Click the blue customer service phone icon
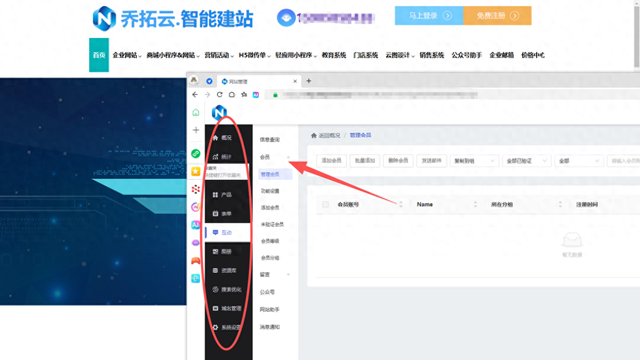The width and height of the screenshot is (640, 360). [x=286, y=18]
